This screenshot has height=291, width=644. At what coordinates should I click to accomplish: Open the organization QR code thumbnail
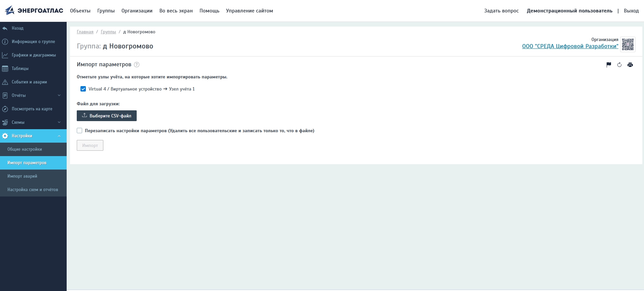click(628, 44)
